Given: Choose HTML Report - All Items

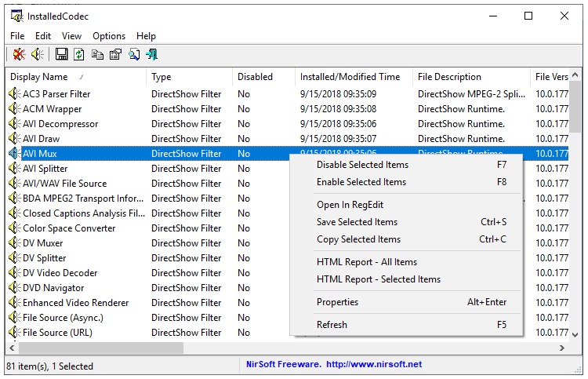Looking at the screenshot, I should (x=366, y=262).
